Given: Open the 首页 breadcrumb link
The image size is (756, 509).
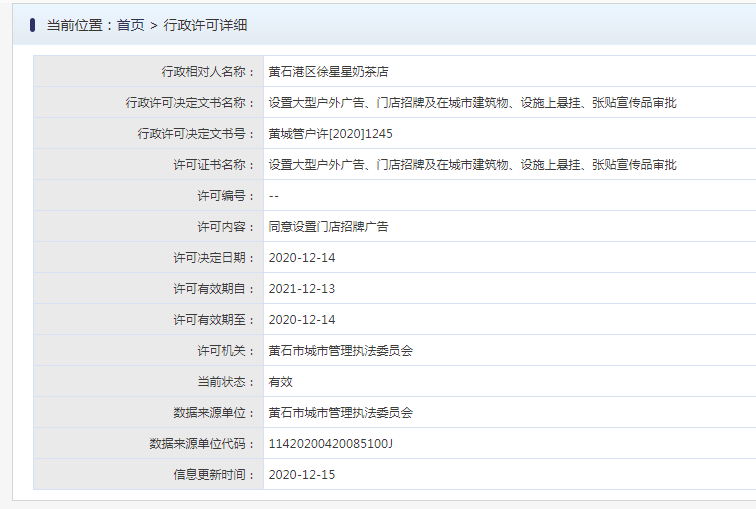Looking at the screenshot, I should [x=131, y=25].
